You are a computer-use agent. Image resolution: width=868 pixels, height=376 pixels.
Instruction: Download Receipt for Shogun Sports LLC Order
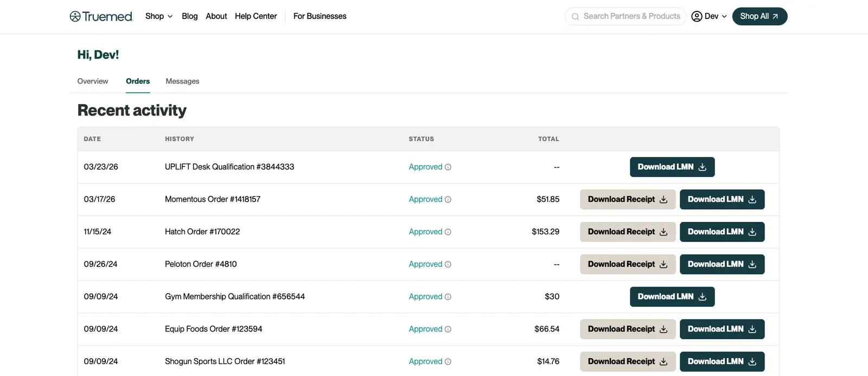pyautogui.click(x=628, y=361)
